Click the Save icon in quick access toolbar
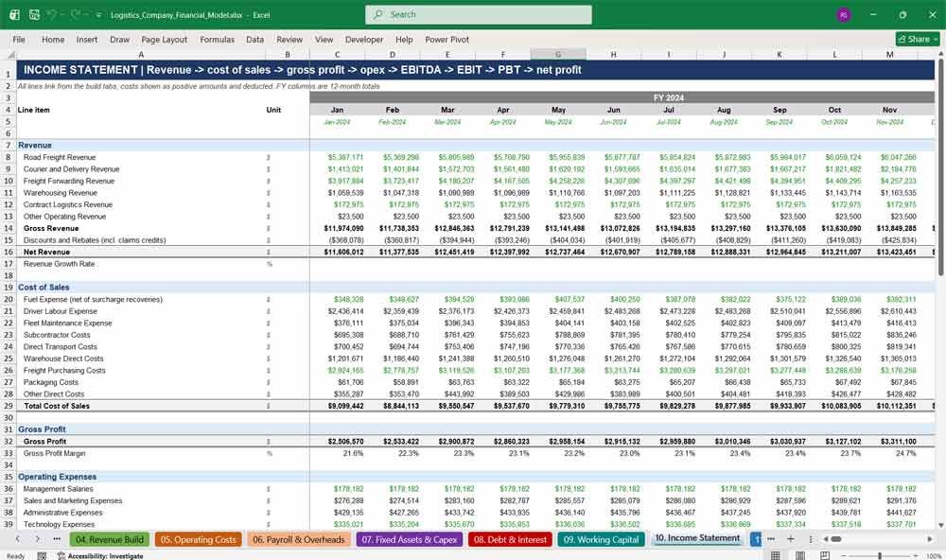 34,14
